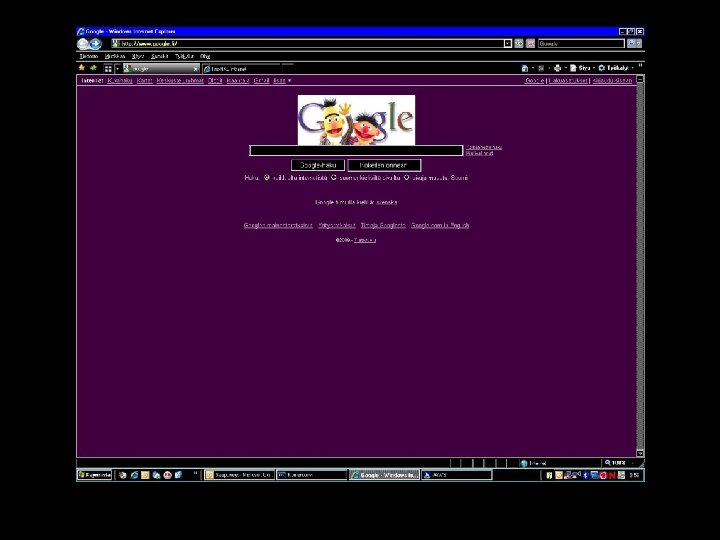Image resolution: width=720 pixels, height=540 pixels.
Task: Click the Internet Explorer quick launch icon
Action: (x=134, y=475)
